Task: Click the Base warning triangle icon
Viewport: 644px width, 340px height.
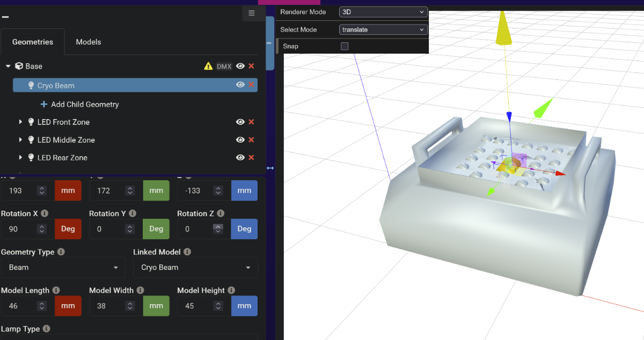Action: pyautogui.click(x=208, y=66)
